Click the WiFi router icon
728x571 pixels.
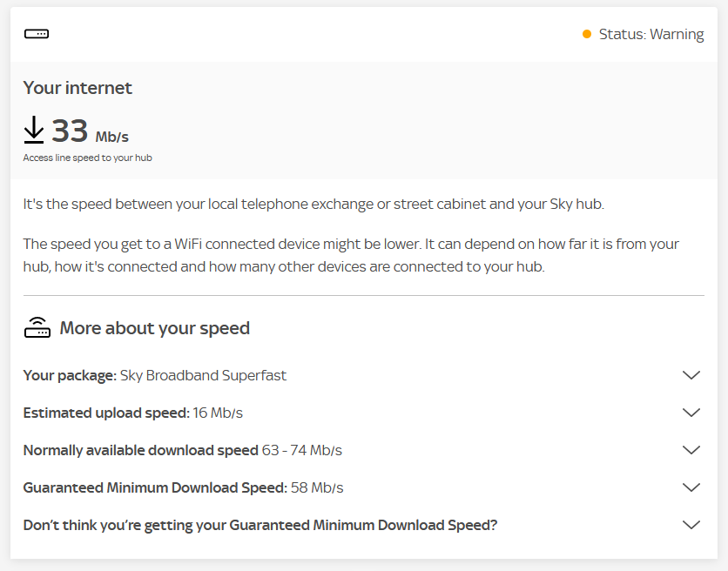(37, 328)
